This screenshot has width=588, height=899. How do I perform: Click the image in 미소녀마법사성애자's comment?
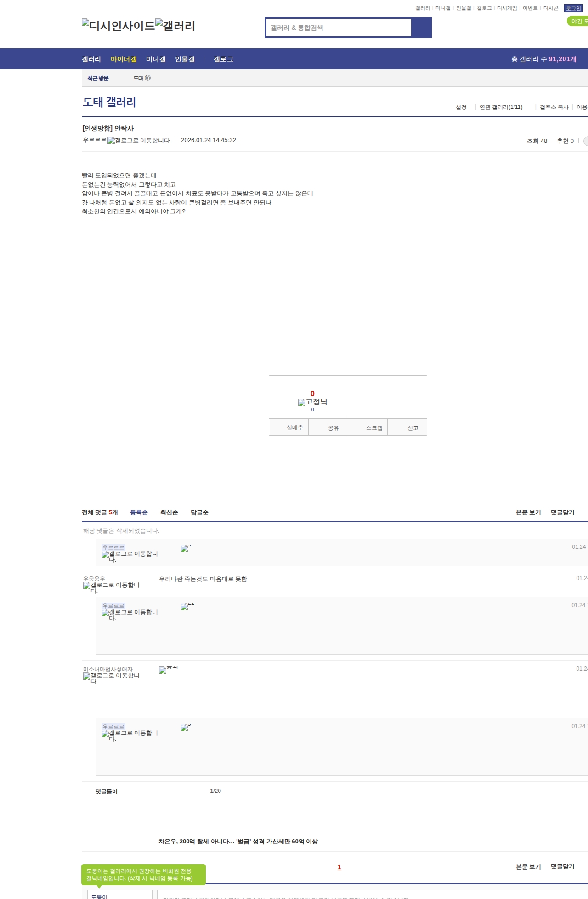168,670
